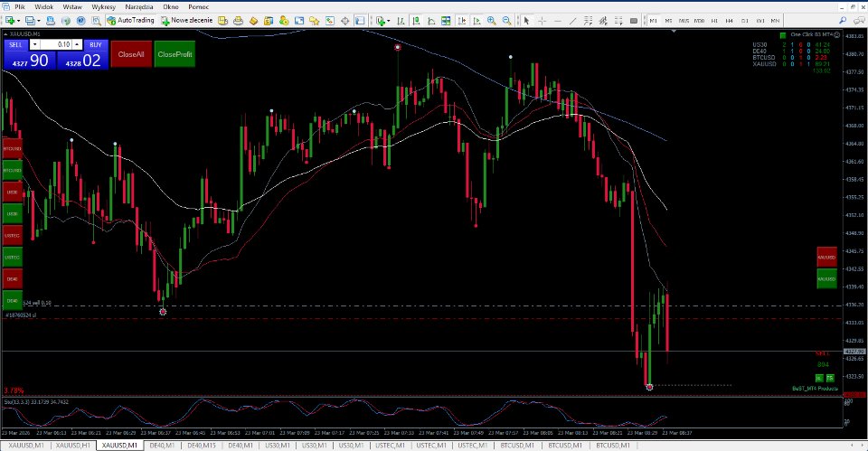
Task: Click the smiley icon beside One Click label
Action: coord(837,34)
